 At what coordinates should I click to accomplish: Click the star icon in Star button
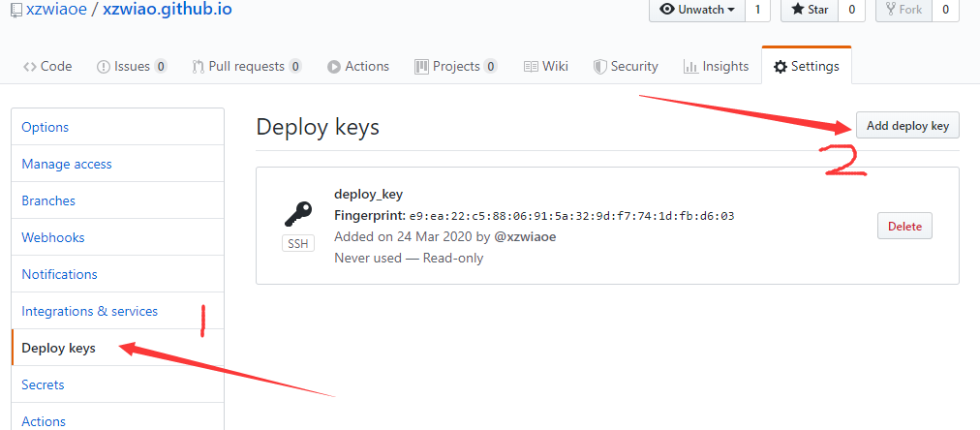click(x=798, y=10)
